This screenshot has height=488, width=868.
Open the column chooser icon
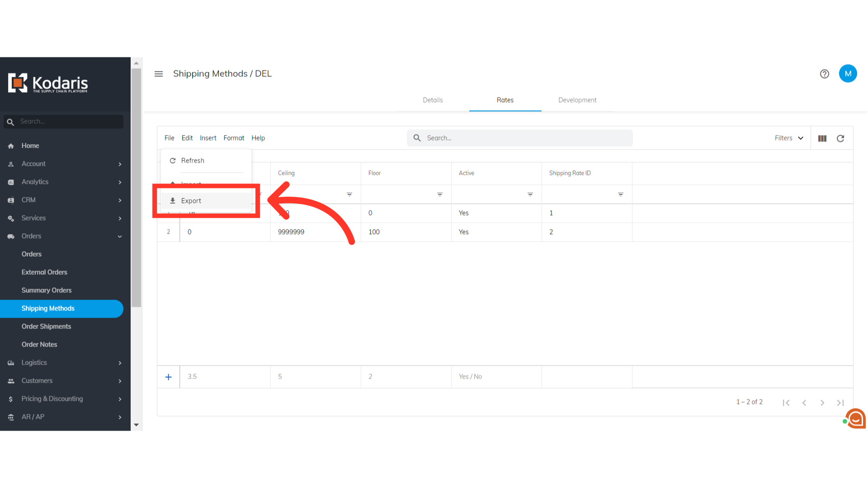tap(822, 138)
